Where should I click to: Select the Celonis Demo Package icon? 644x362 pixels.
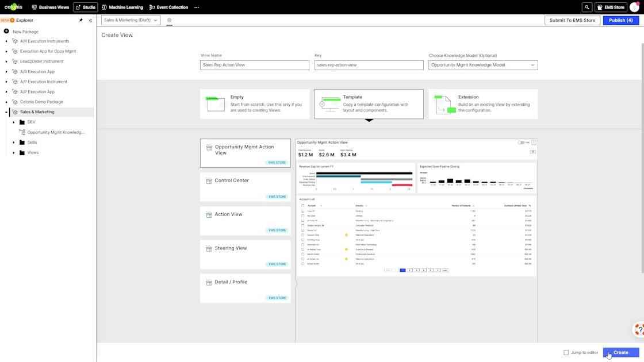click(15, 102)
